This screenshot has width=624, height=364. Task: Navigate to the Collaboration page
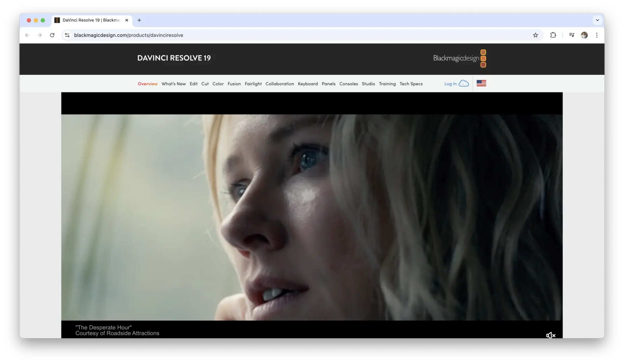[x=280, y=84]
